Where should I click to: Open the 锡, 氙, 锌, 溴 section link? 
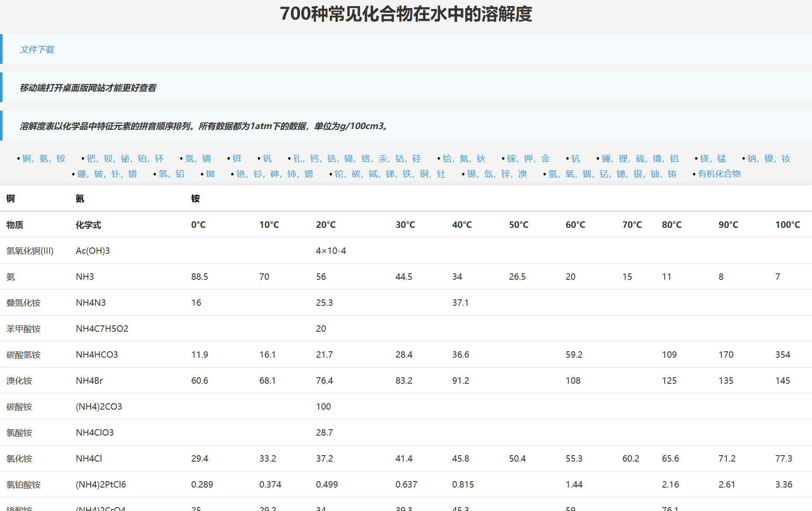click(498, 174)
